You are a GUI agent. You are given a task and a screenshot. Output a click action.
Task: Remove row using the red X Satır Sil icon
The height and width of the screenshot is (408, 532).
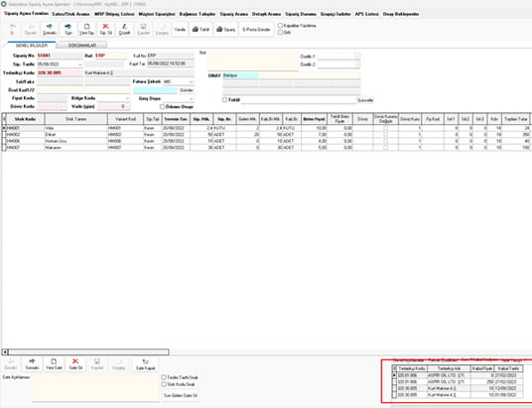click(x=75, y=364)
